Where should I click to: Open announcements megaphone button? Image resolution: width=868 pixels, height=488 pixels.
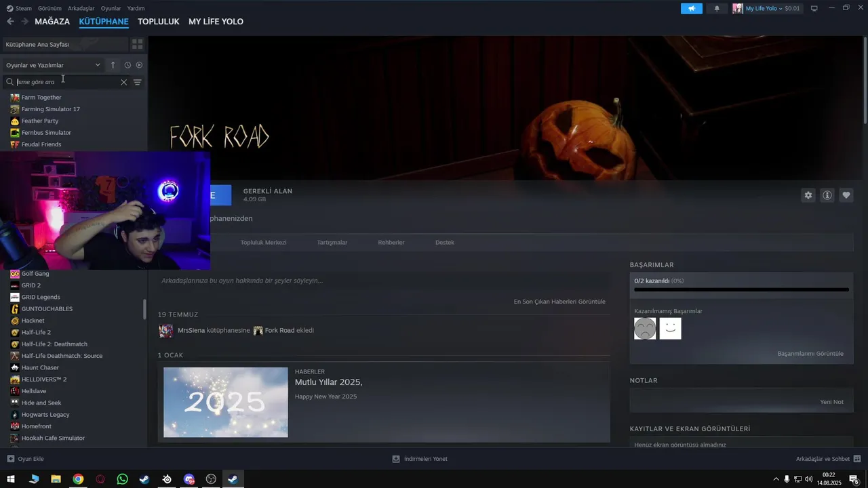[x=692, y=8]
